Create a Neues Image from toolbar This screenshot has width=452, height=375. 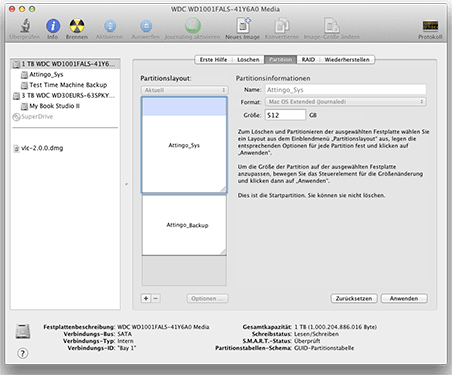[x=243, y=25]
